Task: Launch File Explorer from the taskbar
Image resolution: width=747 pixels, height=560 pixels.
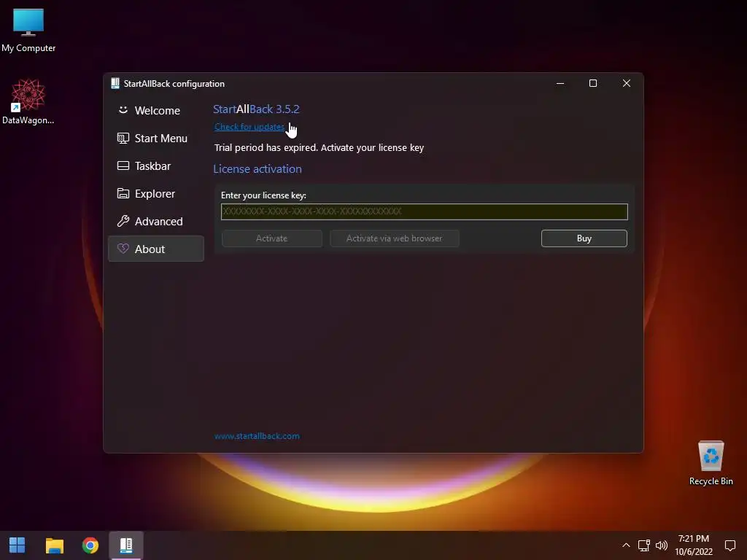Action: [54, 545]
